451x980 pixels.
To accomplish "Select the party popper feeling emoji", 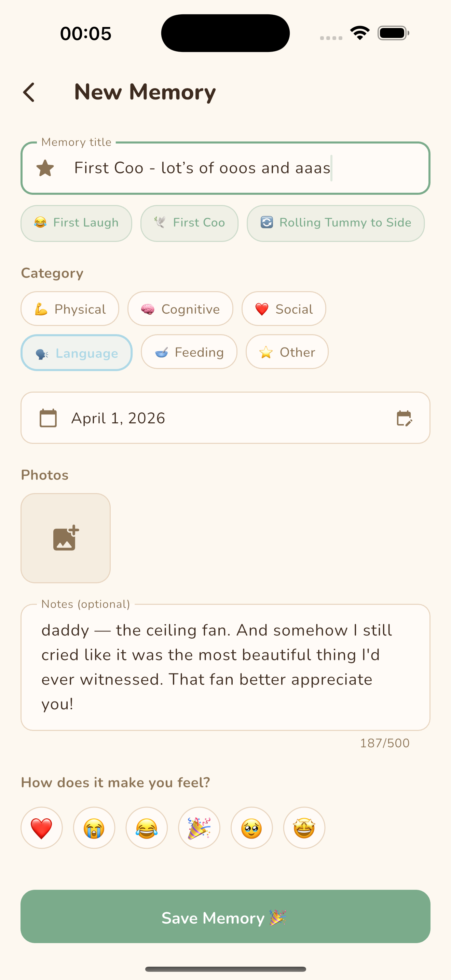I will (199, 828).
